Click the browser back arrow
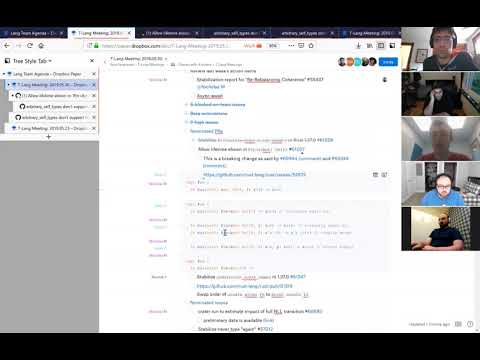480x360 pixels. pos(7,46)
